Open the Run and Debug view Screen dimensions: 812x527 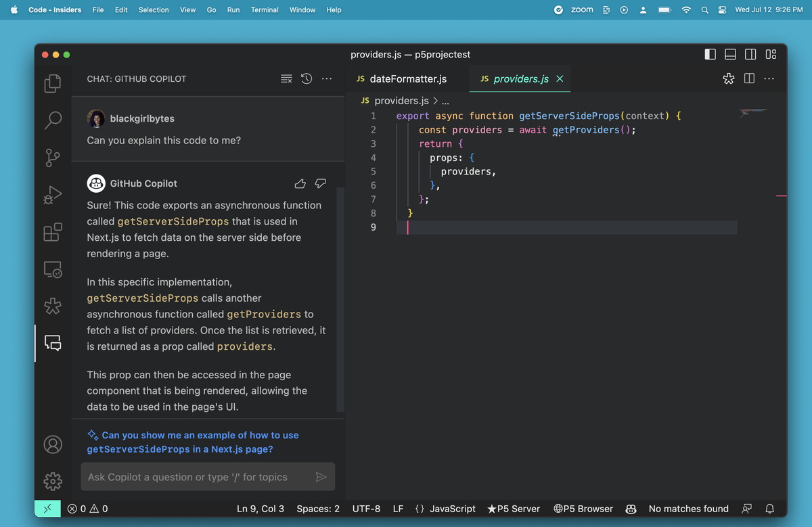53,195
